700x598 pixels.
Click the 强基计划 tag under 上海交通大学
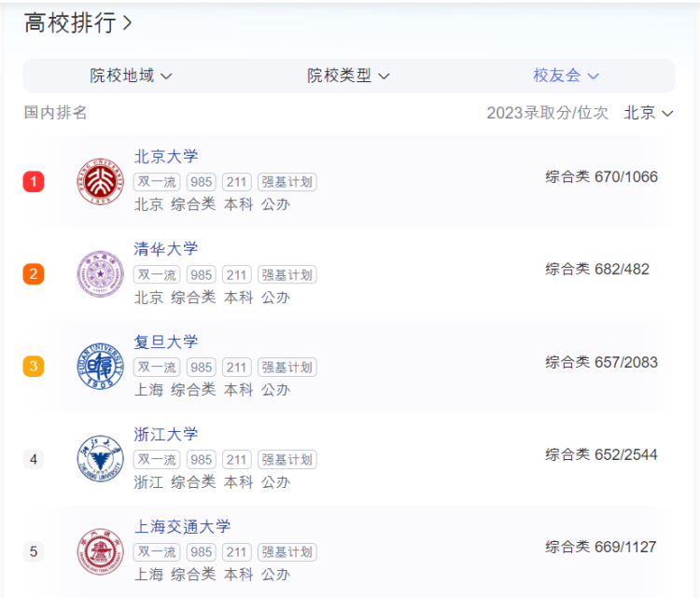click(x=287, y=552)
